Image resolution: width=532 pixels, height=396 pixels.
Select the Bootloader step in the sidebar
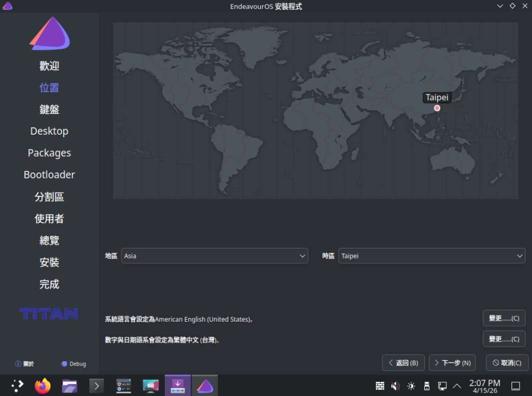click(x=49, y=175)
